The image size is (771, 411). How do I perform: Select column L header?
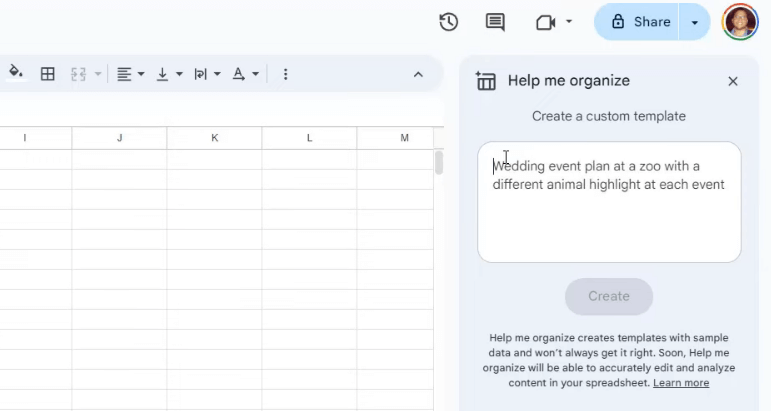click(x=309, y=138)
